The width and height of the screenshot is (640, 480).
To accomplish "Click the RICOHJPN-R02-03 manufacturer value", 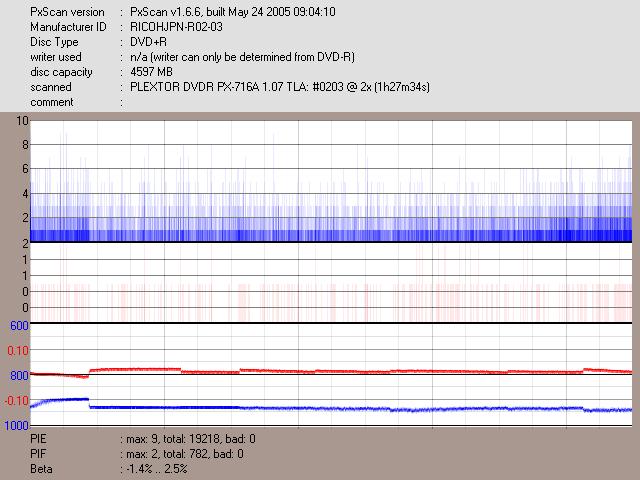I will click(176, 27).
